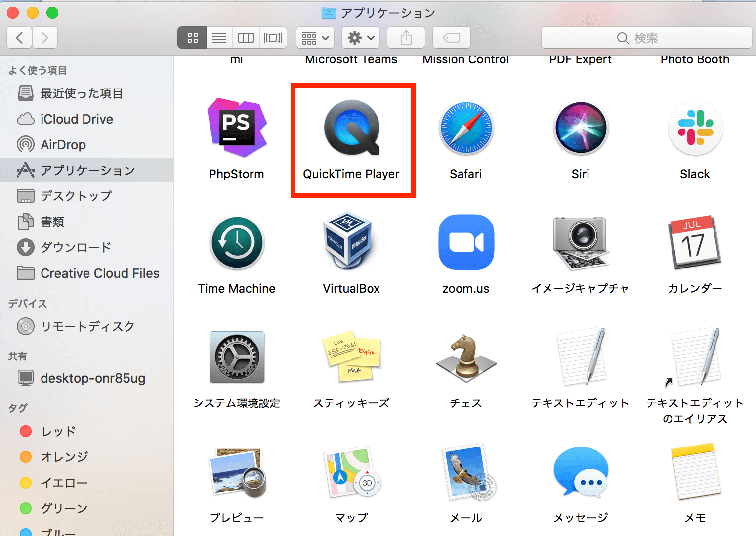The width and height of the screenshot is (756, 536).
Task: Click the カレンダー name label
Action: click(x=695, y=289)
